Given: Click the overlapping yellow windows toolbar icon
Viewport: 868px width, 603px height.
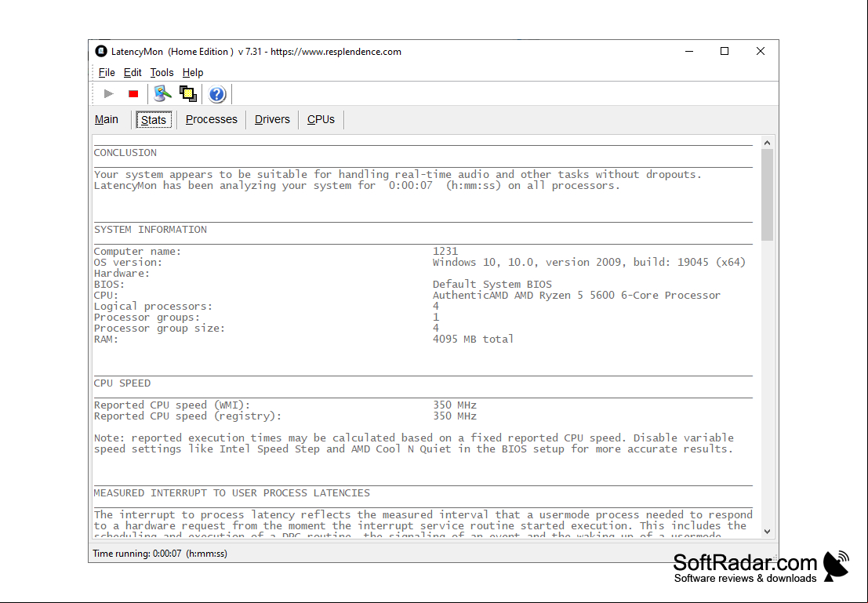Looking at the screenshot, I should pos(188,94).
